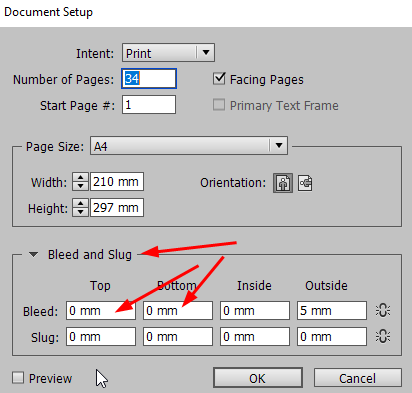Enable the Preview checkbox

pyautogui.click(x=18, y=378)
